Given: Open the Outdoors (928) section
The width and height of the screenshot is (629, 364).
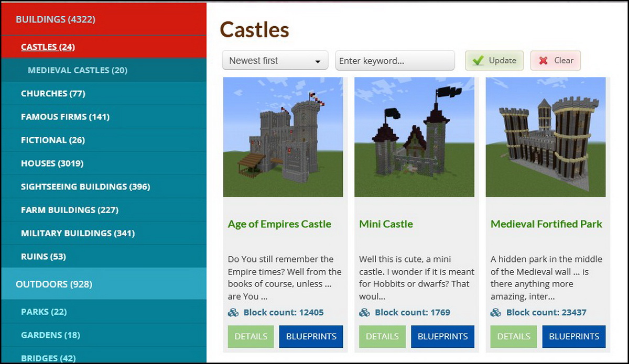Looking at the screenshot, I should (x=104, y=284).
